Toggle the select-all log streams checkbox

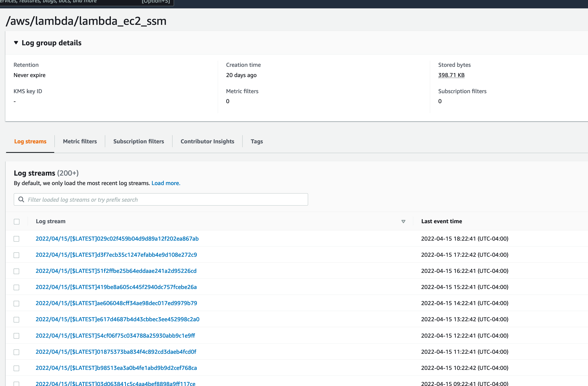tap(17, 221)
